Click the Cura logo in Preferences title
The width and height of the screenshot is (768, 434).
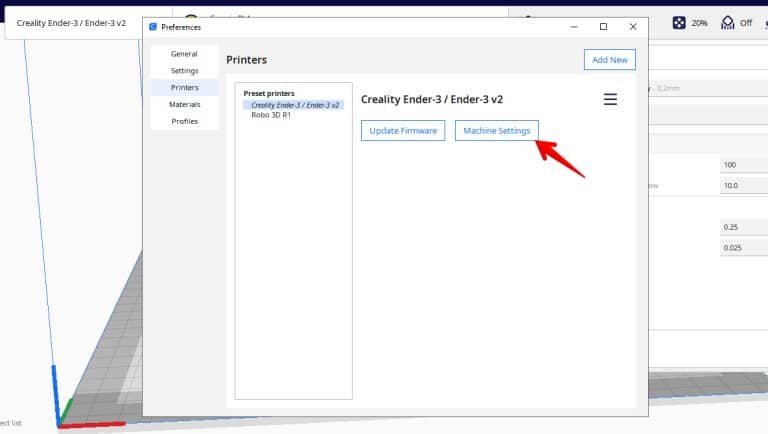[x=153, y=27]
